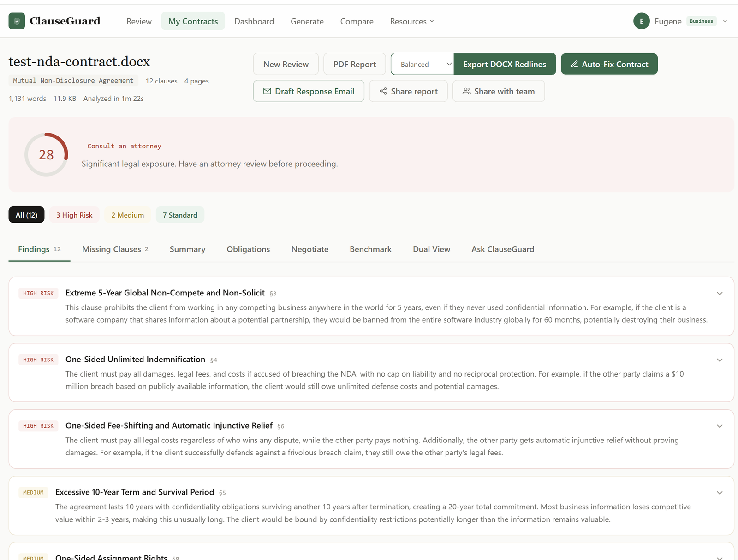This screenshot has width=738, height=560.
Task: Open the Resources menu in navigation
Action: click(411, 21)
